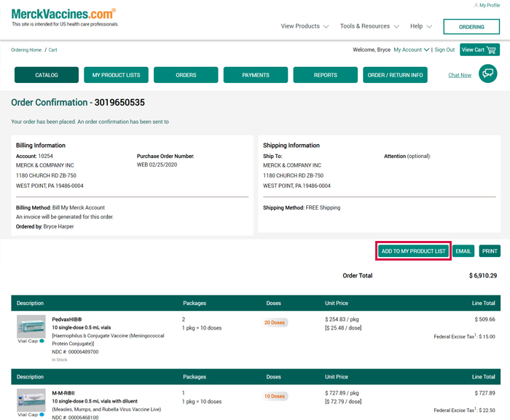The height and width of the screenshot is (420, 510).
Task: Click ADD TO MY PRODUCT LIST button
Action: tap(413, 251)
